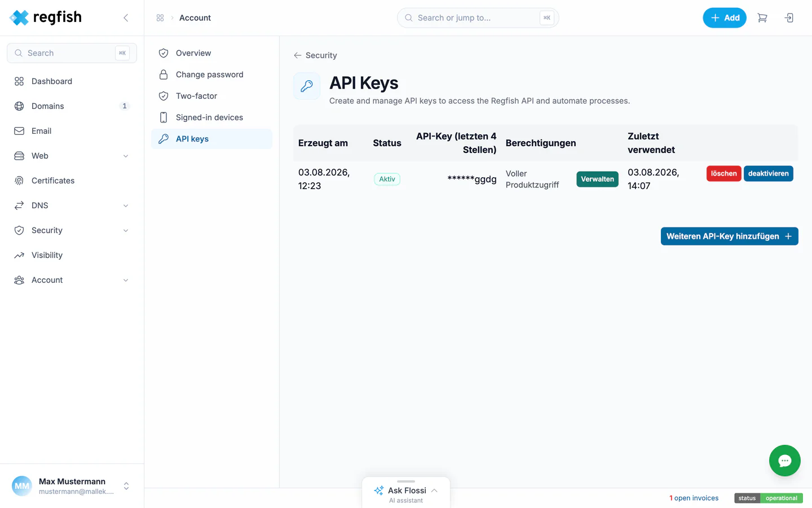Click the MM user avatar

pos(22,486)
